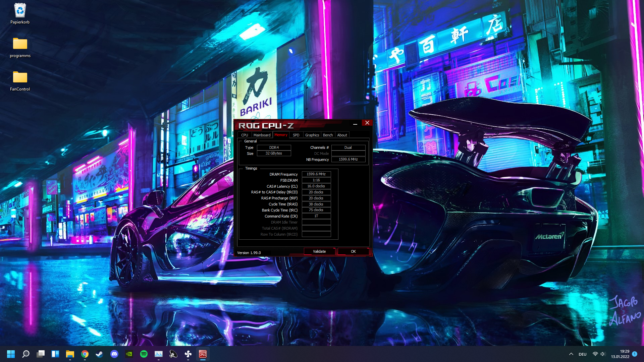Open the FanControl fan icon in taskbar

coord(188,354)
